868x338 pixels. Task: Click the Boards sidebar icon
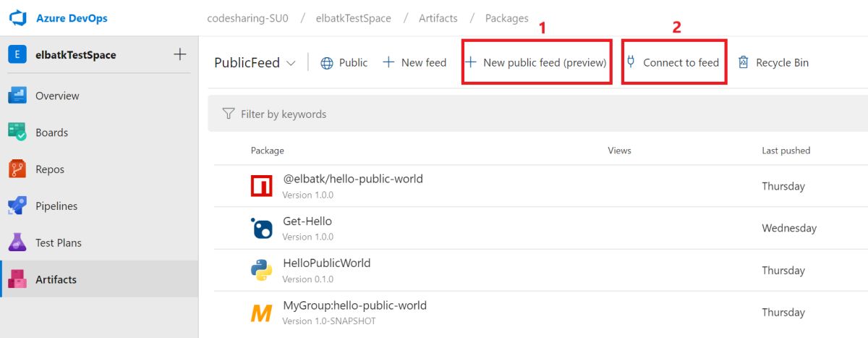[x=17, y=132]
